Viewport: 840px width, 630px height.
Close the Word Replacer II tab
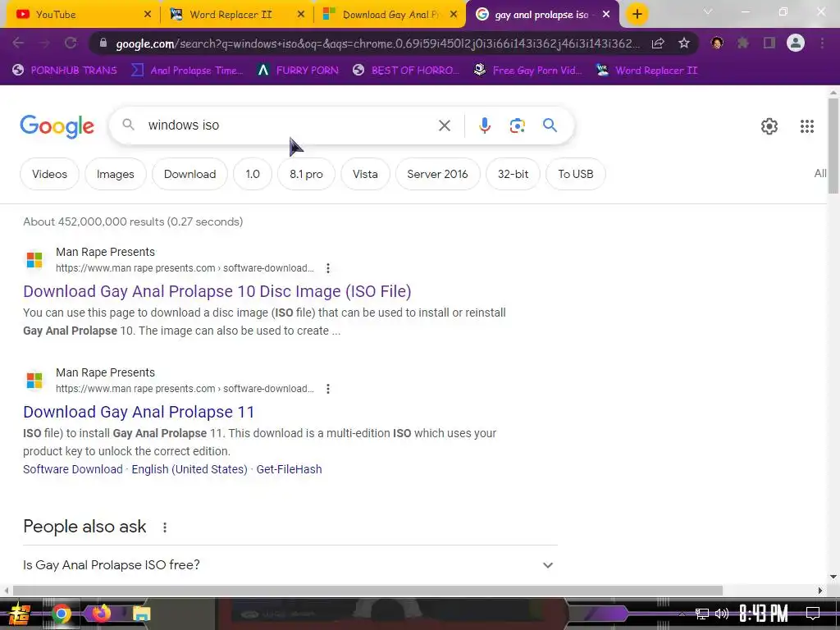click(301, 15)
